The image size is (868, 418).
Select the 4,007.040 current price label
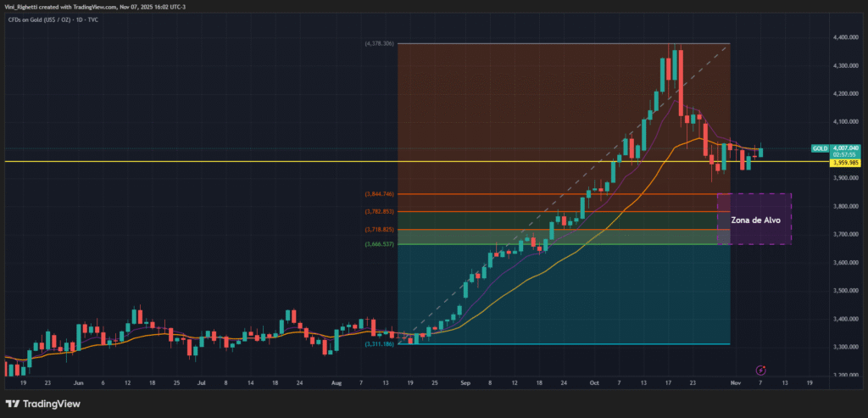pyautogui.click(x=845, y=148)
